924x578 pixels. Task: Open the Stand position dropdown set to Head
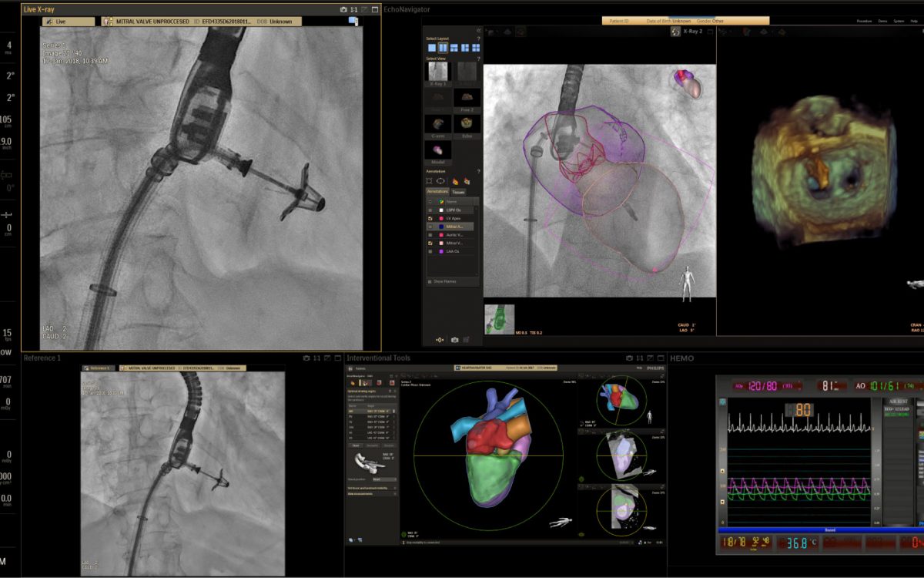tap(386, 479)
